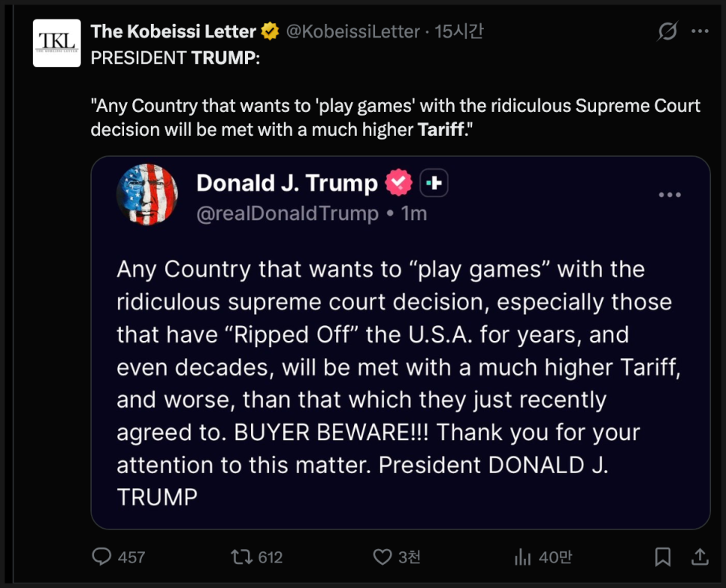The width and height of the screenshot is (726, 588).
Task: Open the TKL profile avatar
Action: coord(57,43)
